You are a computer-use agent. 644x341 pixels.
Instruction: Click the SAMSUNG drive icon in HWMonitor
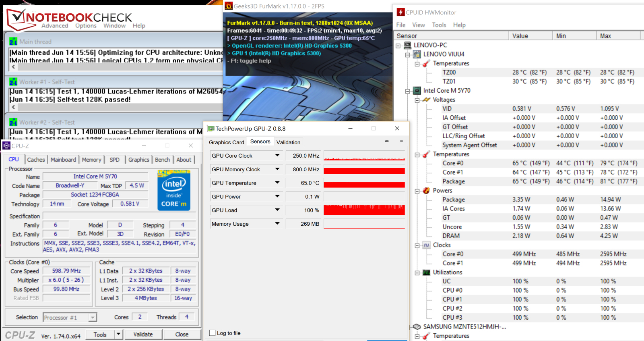pos(417,326)
